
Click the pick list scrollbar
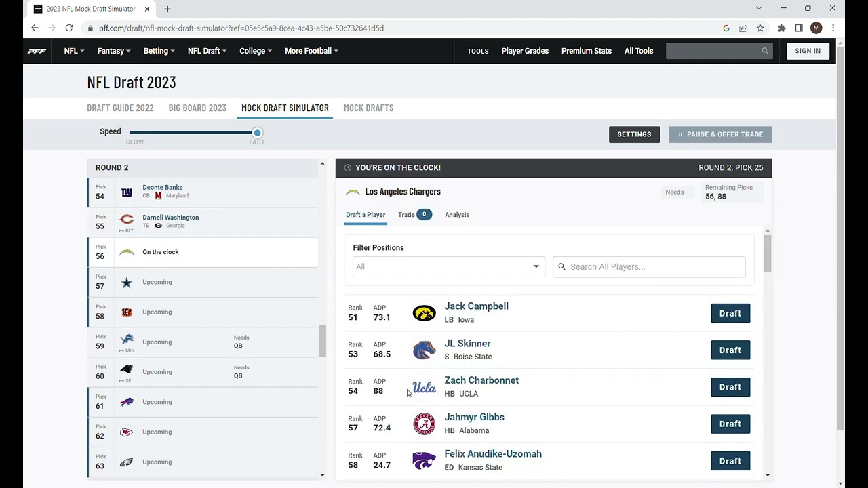point(322,340)
